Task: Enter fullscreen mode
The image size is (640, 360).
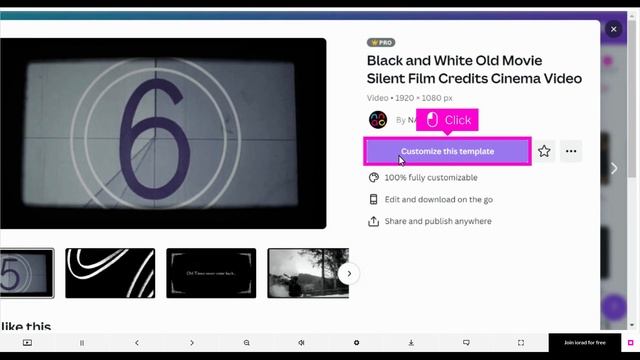Action: pyautogui.click(x=521, y=342)
